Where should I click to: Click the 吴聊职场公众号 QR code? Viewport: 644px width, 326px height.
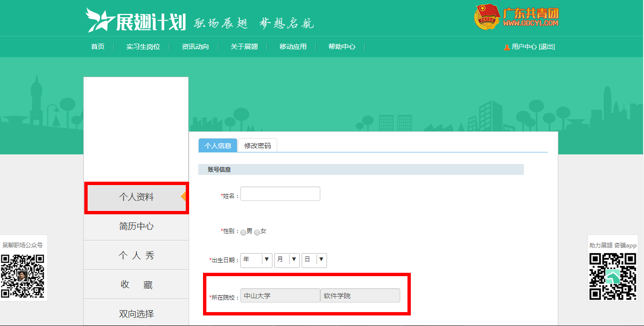click(x=23, y=276)
